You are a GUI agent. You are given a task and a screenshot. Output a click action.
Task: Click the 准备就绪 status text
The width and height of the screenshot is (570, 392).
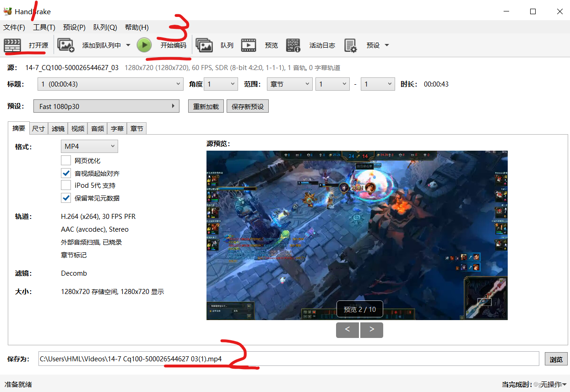pos(18,385)
